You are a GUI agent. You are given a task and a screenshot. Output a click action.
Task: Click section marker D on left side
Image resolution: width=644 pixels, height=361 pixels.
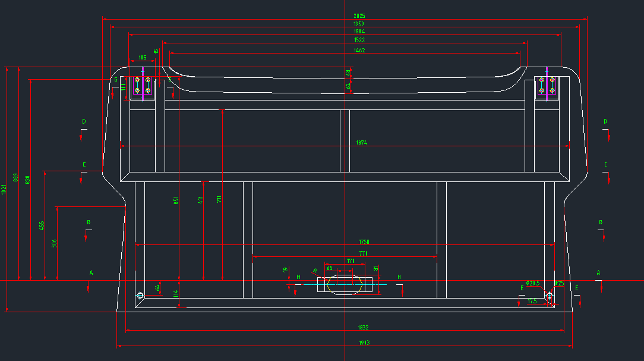click(x=84, y=122)
